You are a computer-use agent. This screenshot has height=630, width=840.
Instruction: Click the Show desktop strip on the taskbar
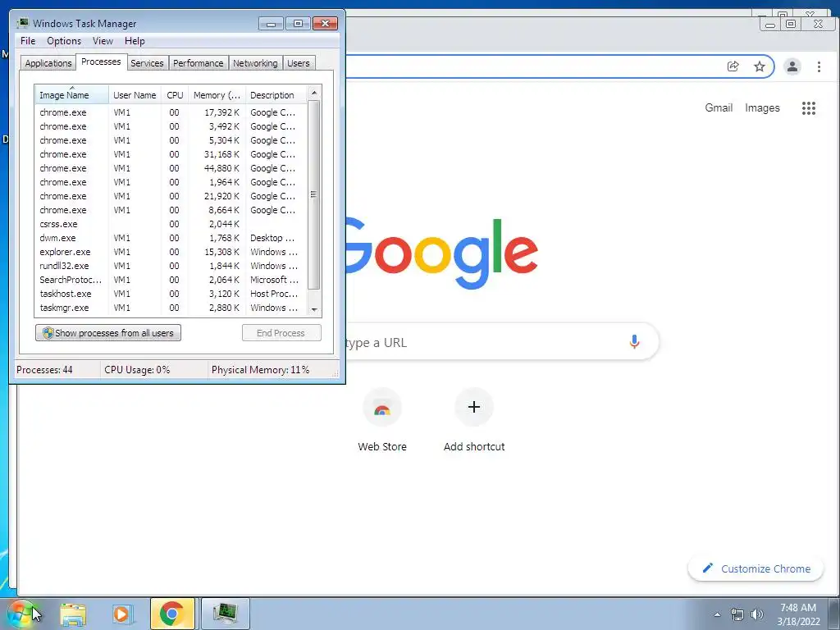coord(836,614)
